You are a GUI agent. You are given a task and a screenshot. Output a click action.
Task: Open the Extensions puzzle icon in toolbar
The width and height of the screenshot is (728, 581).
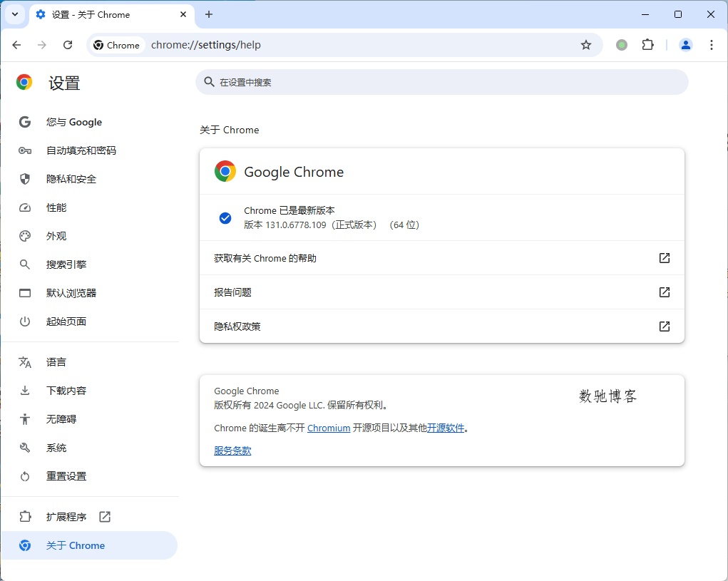tap(647, 45)
